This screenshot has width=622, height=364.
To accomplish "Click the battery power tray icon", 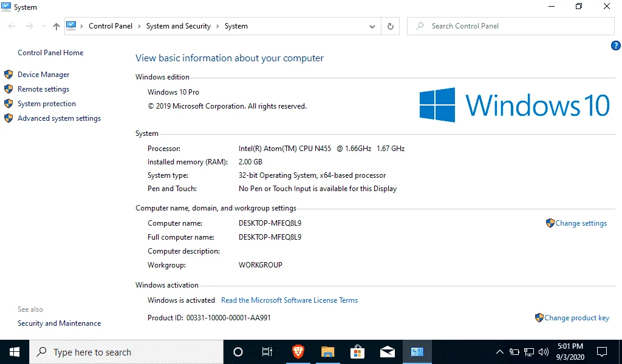I will coord(514,352).
